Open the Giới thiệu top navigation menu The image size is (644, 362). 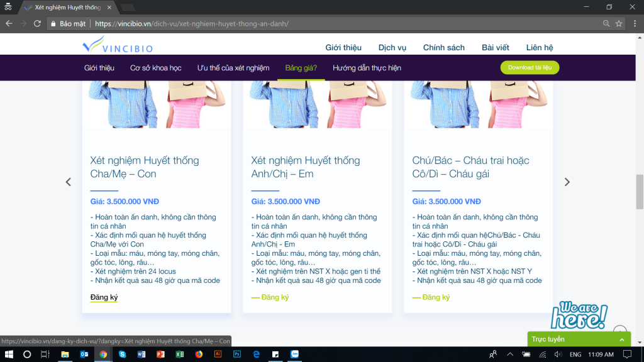pyautogui.click(x=343, y=48)
